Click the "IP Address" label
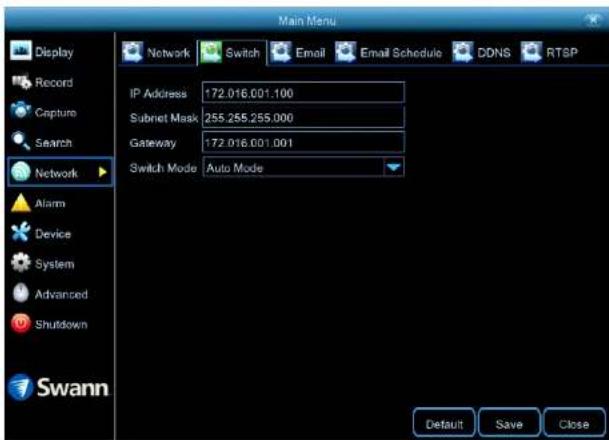 [158, 93]
